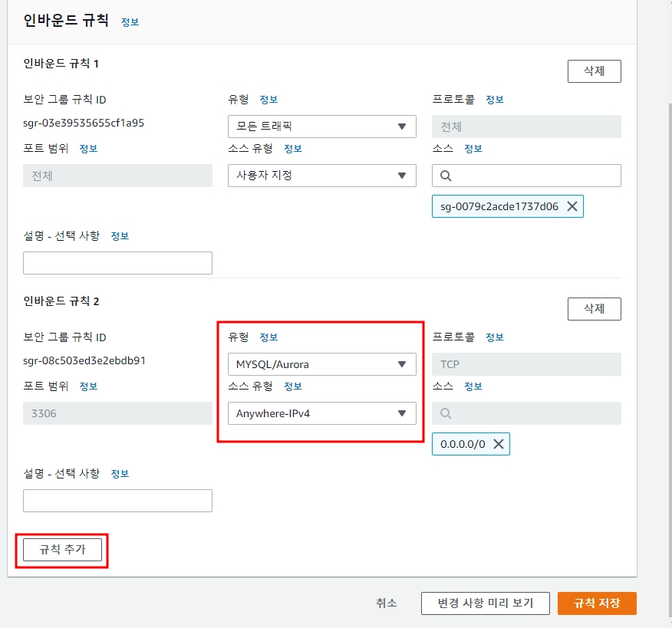Image resolution: width=672 pixels, height=628 pixels.
Task: Open 정보 link next to 인바운드 규칙 heading
Action: pos(130,21)
